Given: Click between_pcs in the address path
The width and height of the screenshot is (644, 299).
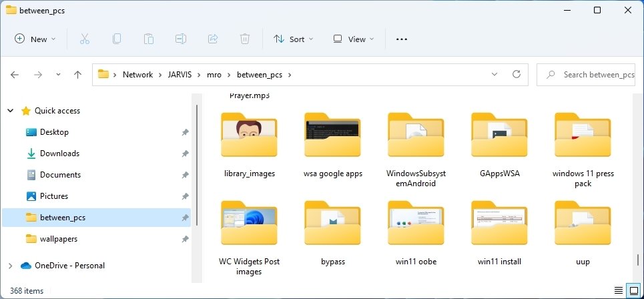Looking at the screenshot, I should click(260, 75).
